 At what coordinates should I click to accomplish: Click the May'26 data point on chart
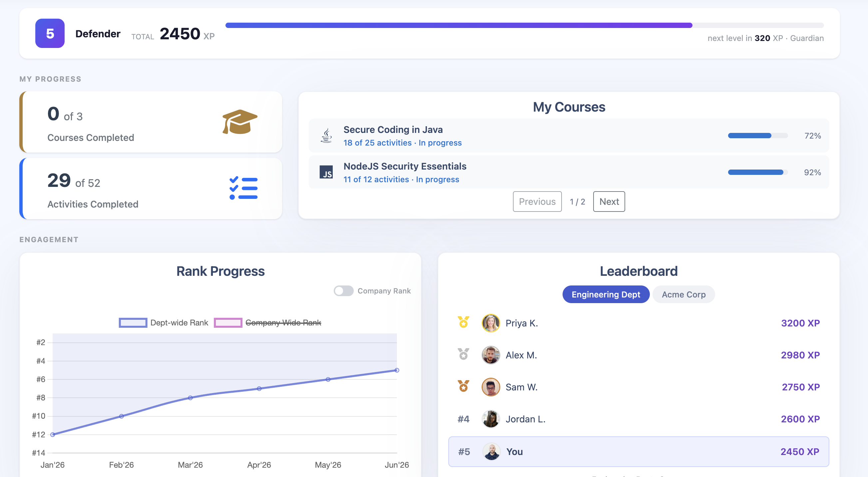[328, 379]
